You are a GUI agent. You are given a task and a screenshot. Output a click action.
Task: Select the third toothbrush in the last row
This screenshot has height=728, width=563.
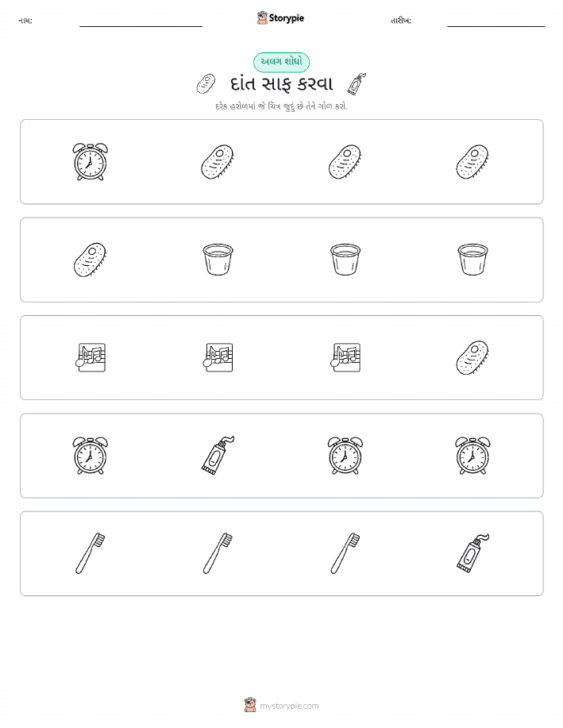tap(345, 553)
